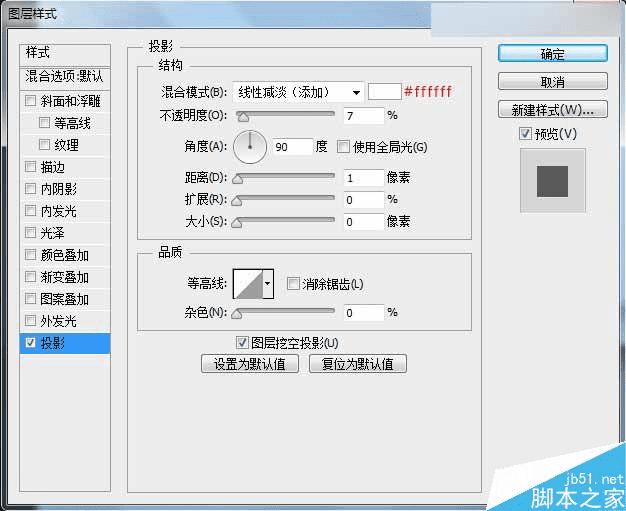Enable the 外发光 checkbox
The height and width of the screenshot is (511, 626).
pos(30,320)
